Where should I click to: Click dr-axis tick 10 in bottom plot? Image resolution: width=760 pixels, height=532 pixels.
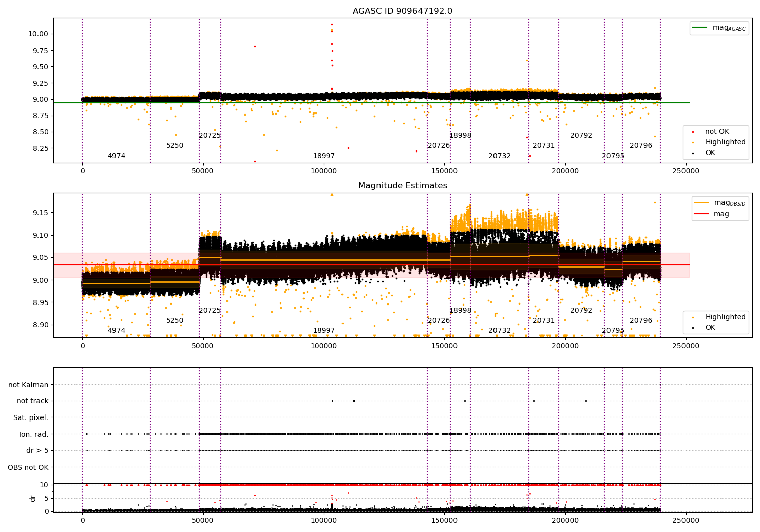pos(44,485)
